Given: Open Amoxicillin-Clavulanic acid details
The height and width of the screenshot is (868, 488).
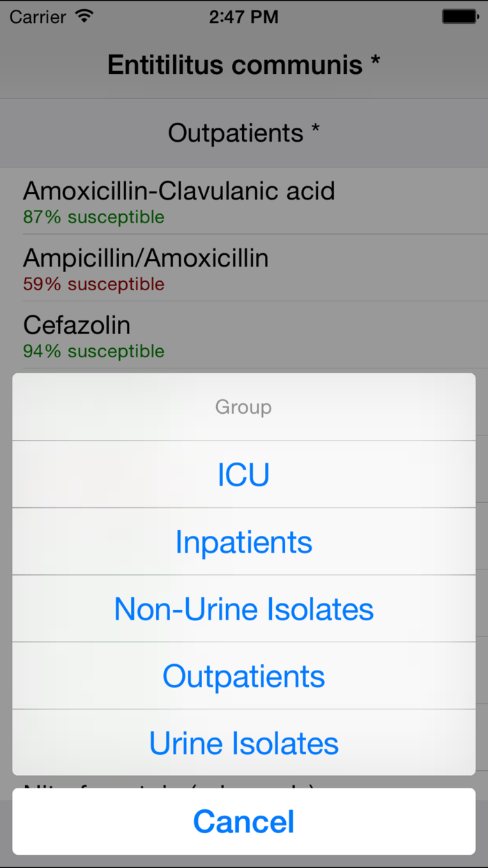Looking at the screenshot, I should tap(179, 190).
